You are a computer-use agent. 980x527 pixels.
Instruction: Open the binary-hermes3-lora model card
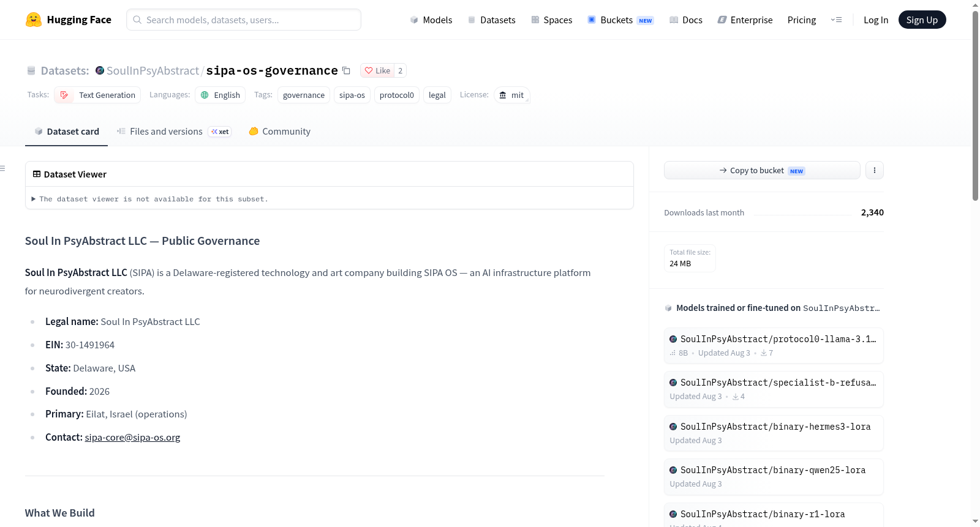(x=774, y=433)
